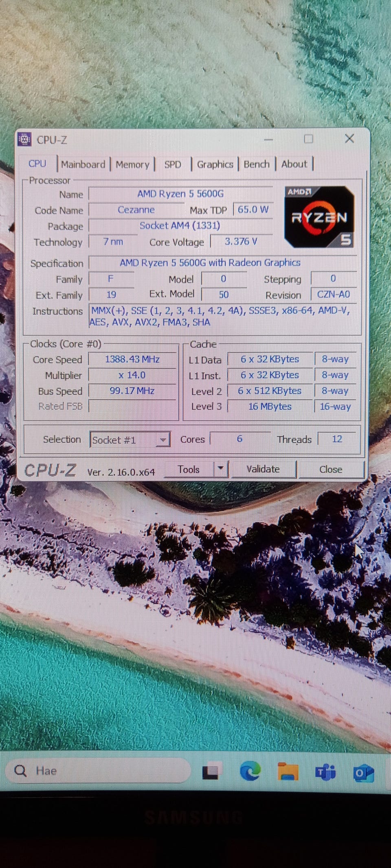
Task: Open Task View from the taskbar
Action: 211,772
